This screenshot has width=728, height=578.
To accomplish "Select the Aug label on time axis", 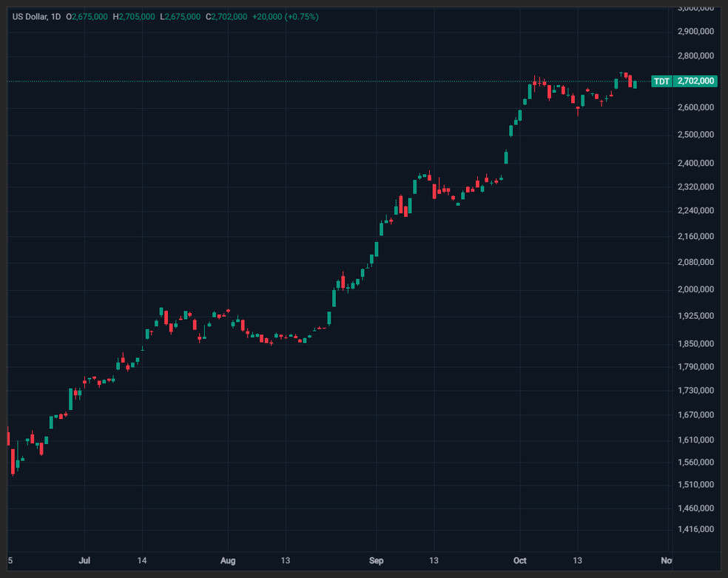I will point(228,560).
